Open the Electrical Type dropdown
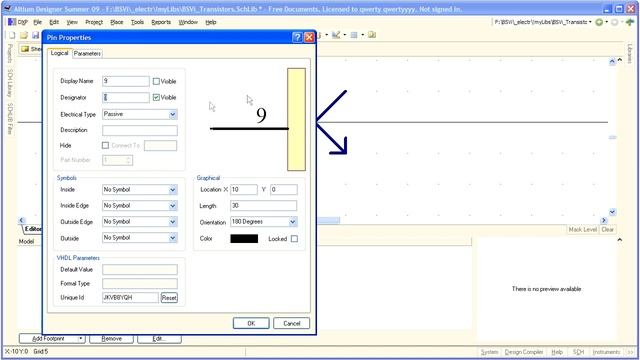Image resolution: width=640 pixels, height=360 pixels. click(x=173, y=114)
